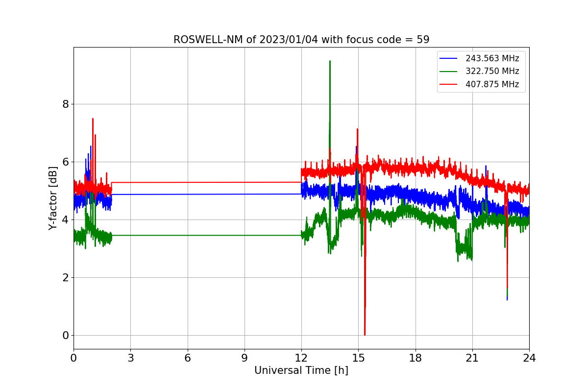This screenshot has height=392, width=588.
Task: Click the x-axis tick label '21'
Action: tap(472, 358)
